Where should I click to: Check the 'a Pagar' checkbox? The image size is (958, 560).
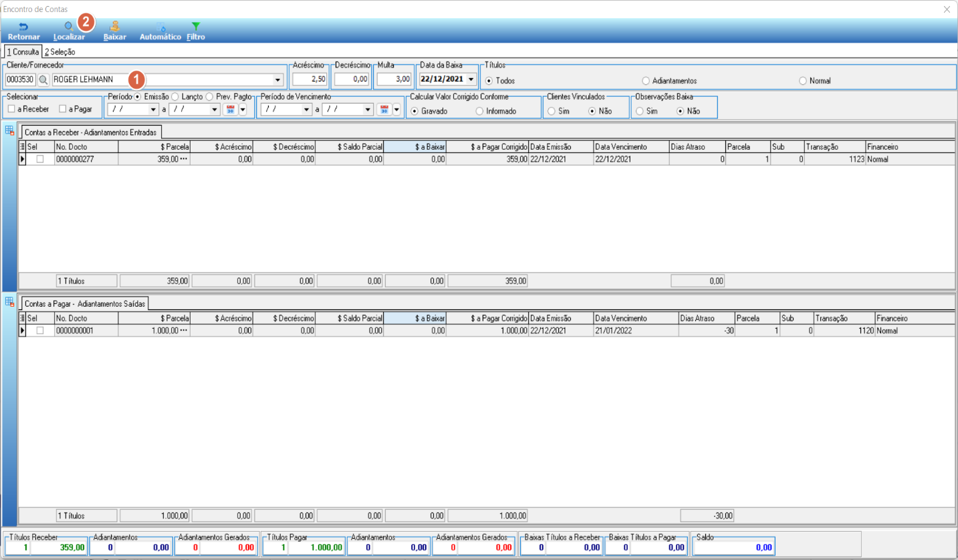[x=63, y=108]
